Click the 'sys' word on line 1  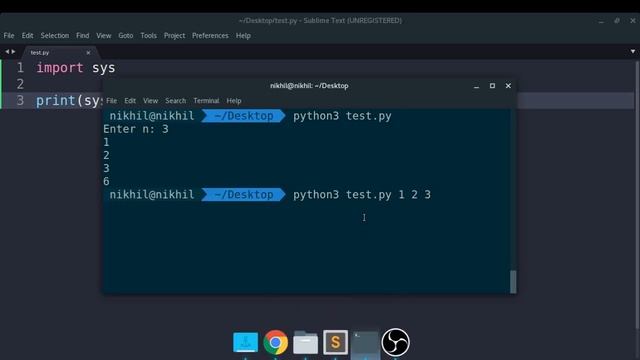104,68
